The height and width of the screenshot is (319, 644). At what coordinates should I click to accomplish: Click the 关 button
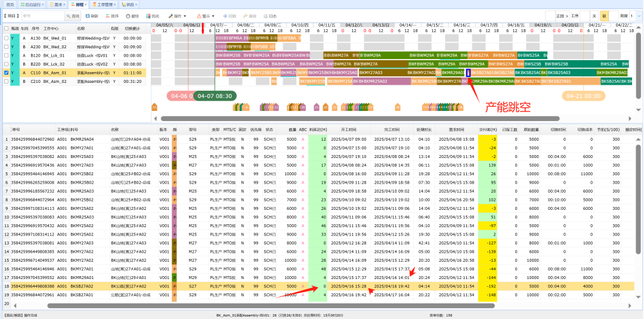pos(594,16)
